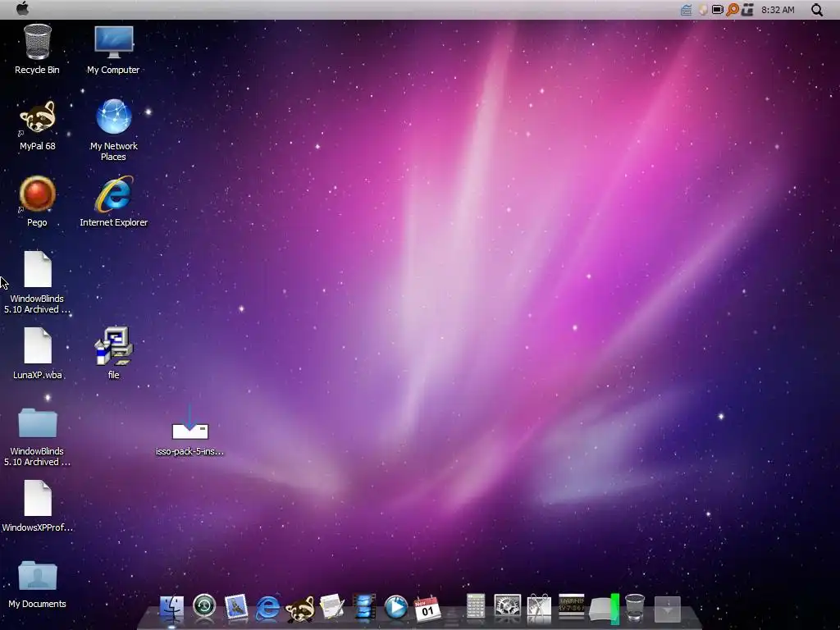The height and width of the screenshot is (630, 840).
Task: Launch Internet Explorer from the dock
Action: point(268,608)
